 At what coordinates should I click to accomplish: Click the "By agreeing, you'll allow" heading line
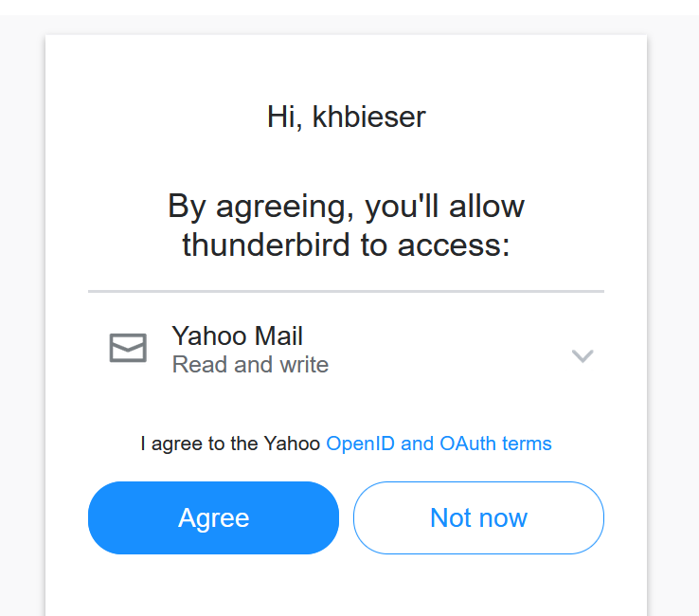point(346,206)
